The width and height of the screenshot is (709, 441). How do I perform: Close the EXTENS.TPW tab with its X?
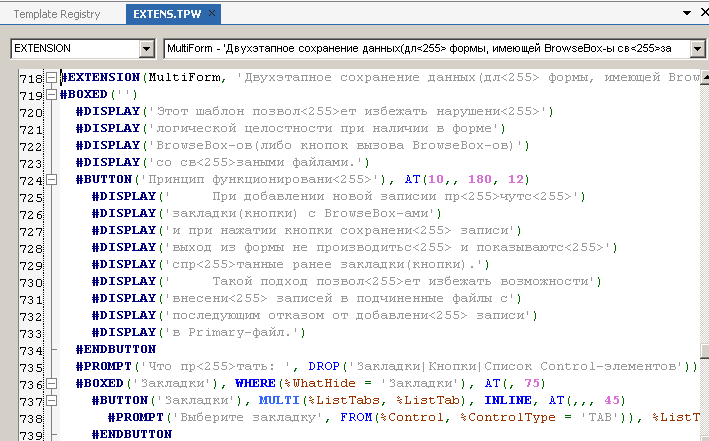213,14
